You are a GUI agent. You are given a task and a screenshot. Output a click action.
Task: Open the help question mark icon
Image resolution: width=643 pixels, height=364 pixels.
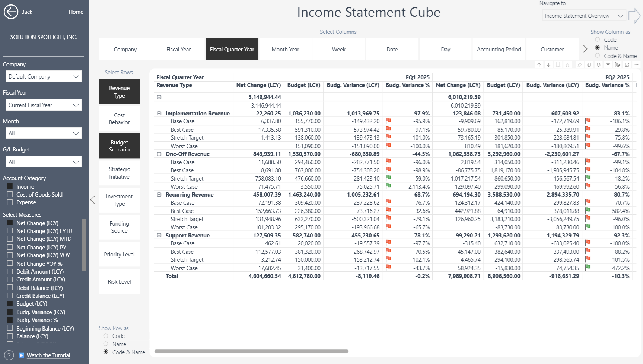[9, 355]
